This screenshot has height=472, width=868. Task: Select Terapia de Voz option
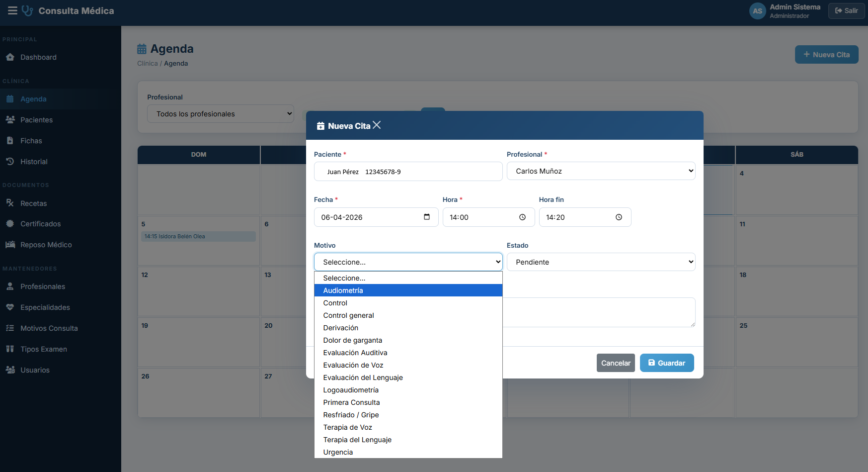pyautogui.click(x=408, y=427)
